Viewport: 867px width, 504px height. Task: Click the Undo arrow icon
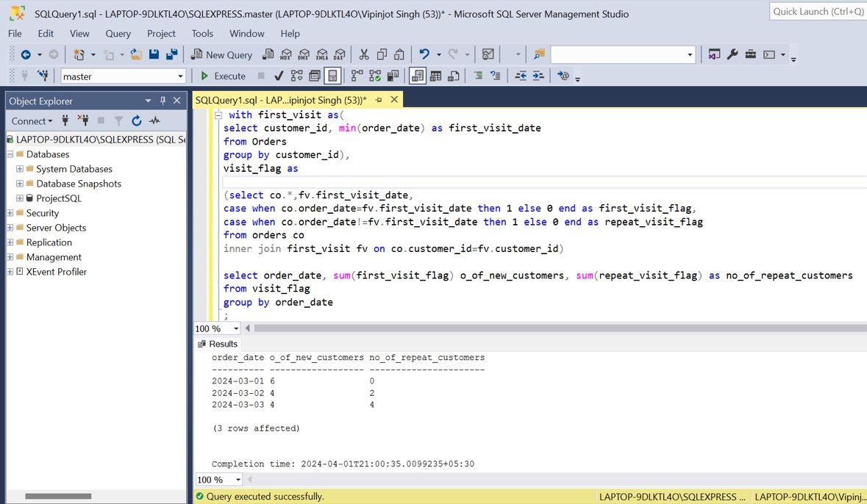(424, 54)
